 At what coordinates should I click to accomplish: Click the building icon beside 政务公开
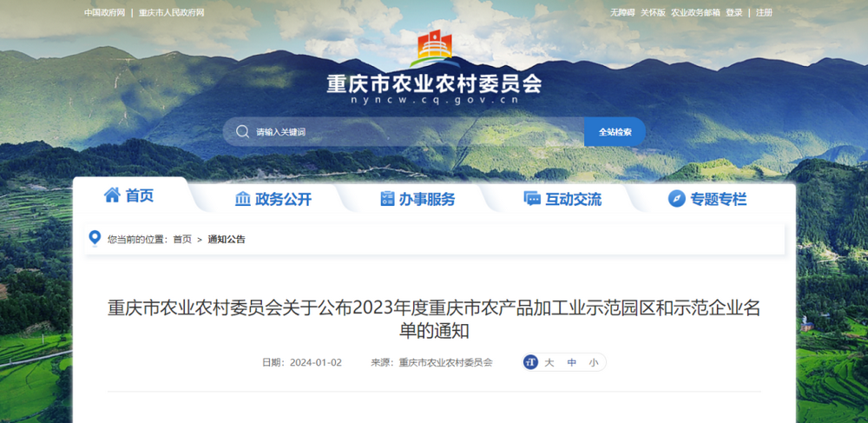242,199
